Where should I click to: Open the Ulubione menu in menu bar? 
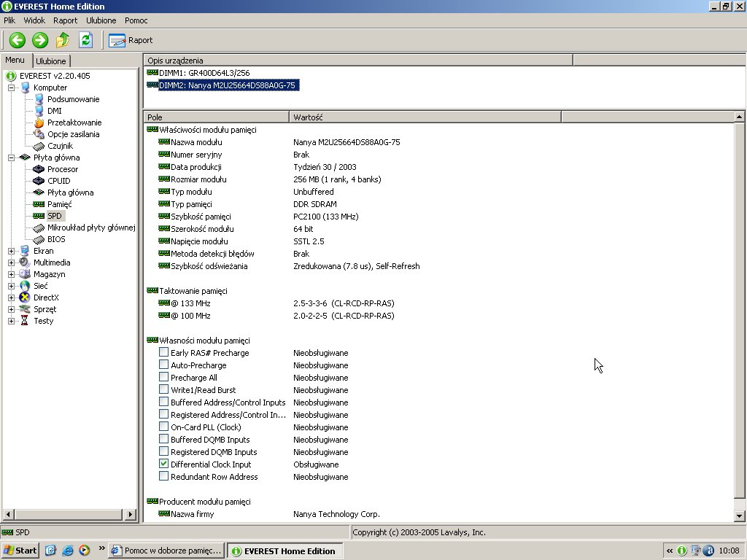click(101, 20)
